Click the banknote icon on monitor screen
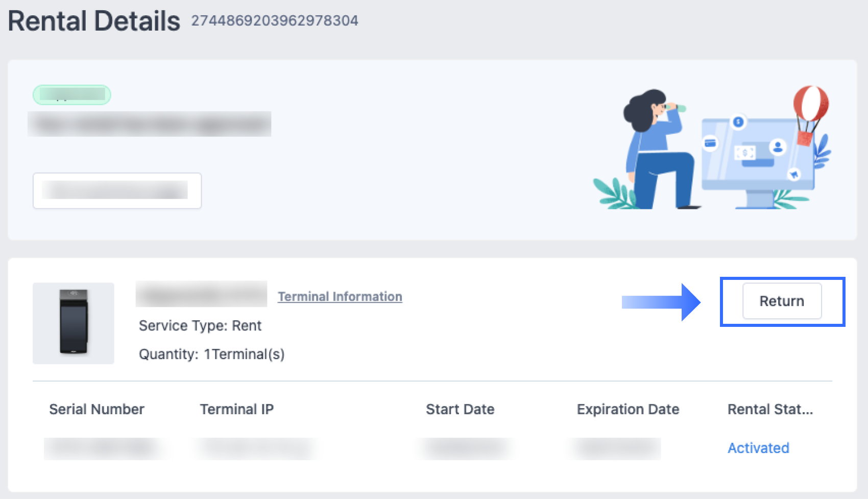Screen dimensions: 868x499 745,152
